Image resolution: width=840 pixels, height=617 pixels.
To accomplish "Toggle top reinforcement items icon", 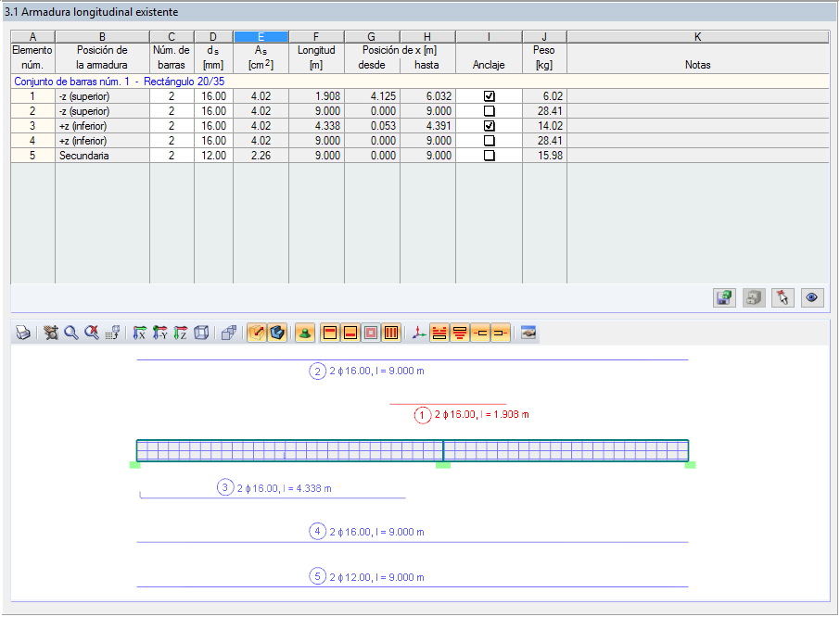I will coord(439,333).
